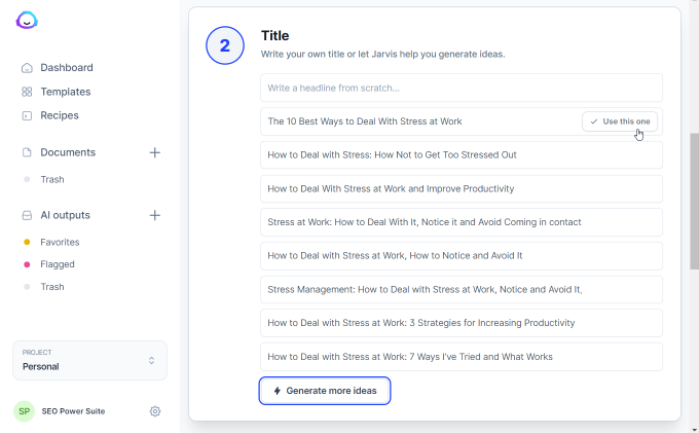Click the Templates grid icon
The width and height of the screenshot is (699, 433).
(27, 92)
